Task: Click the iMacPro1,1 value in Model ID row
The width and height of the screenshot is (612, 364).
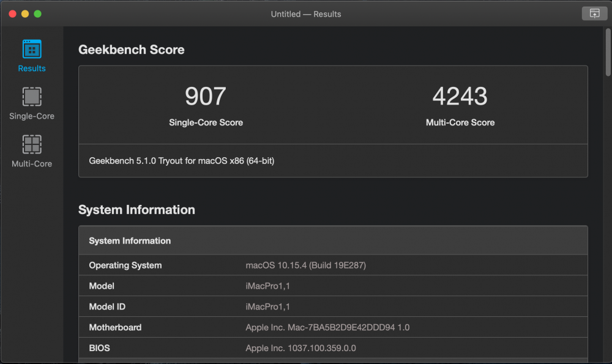Action: 268,306
